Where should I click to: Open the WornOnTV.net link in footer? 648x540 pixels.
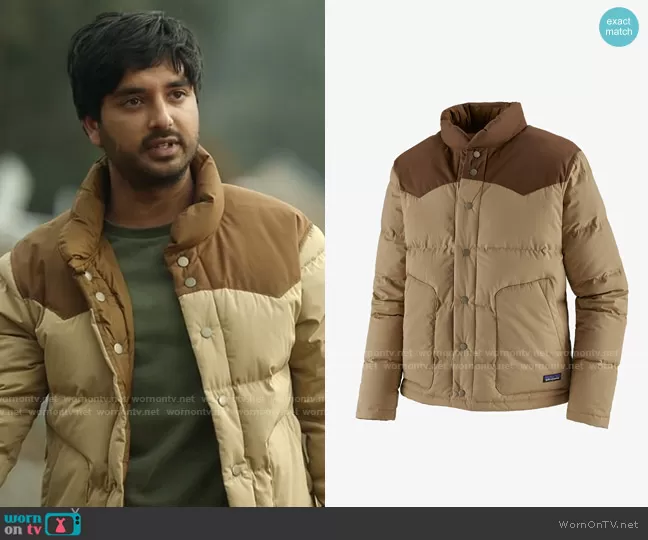600,524
